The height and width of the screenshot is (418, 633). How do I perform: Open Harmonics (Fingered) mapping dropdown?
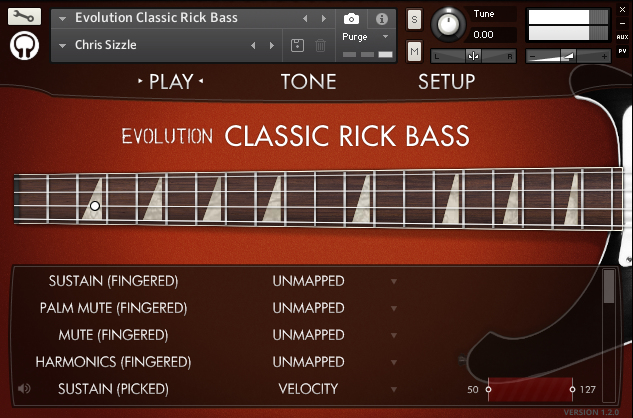click(394, 363)
